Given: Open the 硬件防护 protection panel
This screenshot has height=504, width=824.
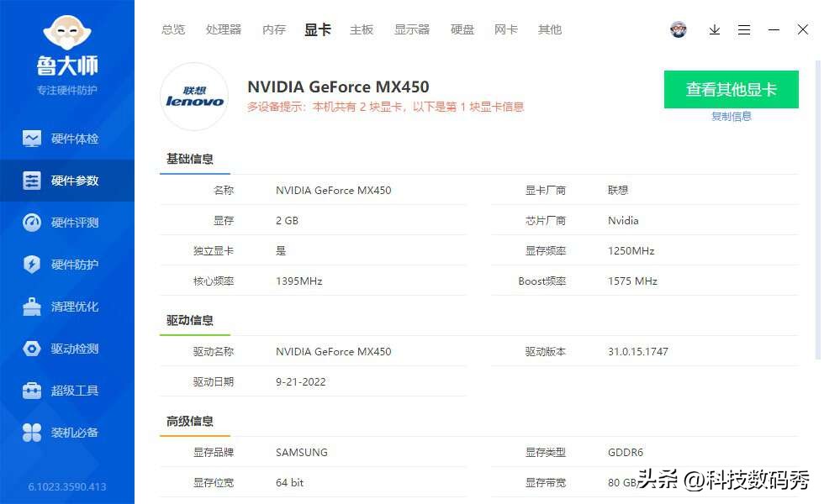Looking at the screenshot, I should tap(67, 264).
